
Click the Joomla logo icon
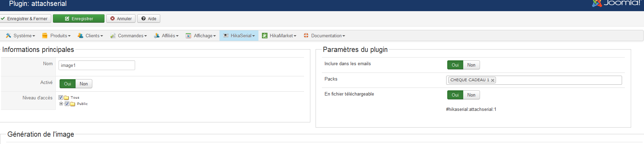pyautogui.click(x=597, y=3)
